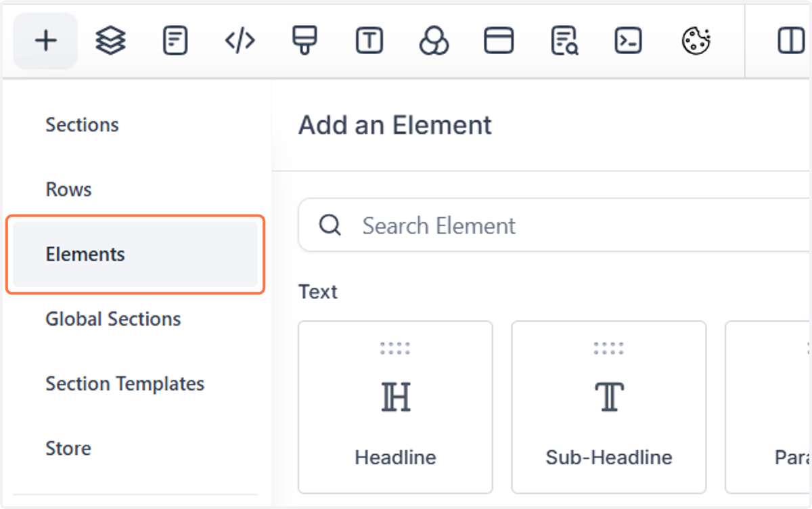Open the document search SEO icon
Viewport: 812px width, 509px height.
point(564,41)
